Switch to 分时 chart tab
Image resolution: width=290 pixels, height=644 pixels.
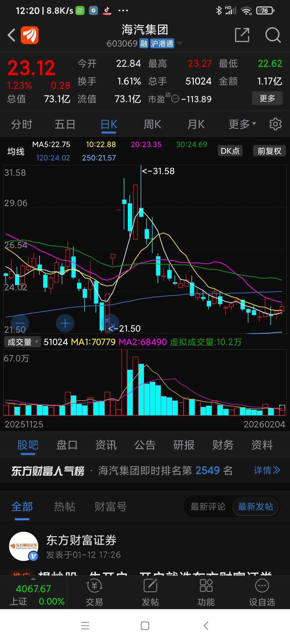pos(21,124)
